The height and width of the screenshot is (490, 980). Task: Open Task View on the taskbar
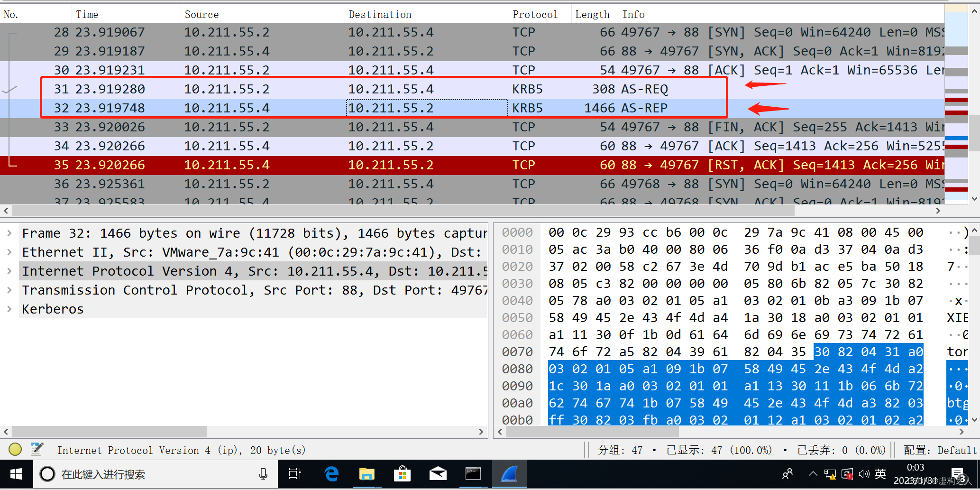click(x=295, y=474)
